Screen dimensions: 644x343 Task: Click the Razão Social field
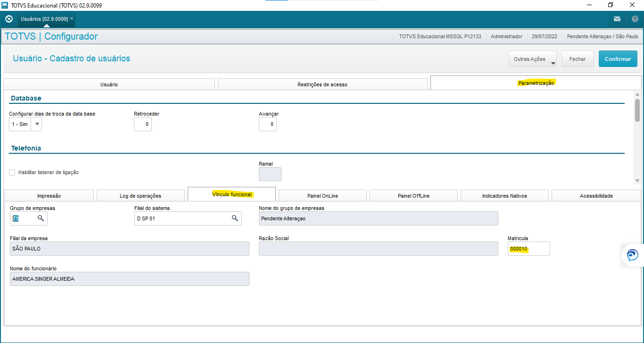(379, 249)
